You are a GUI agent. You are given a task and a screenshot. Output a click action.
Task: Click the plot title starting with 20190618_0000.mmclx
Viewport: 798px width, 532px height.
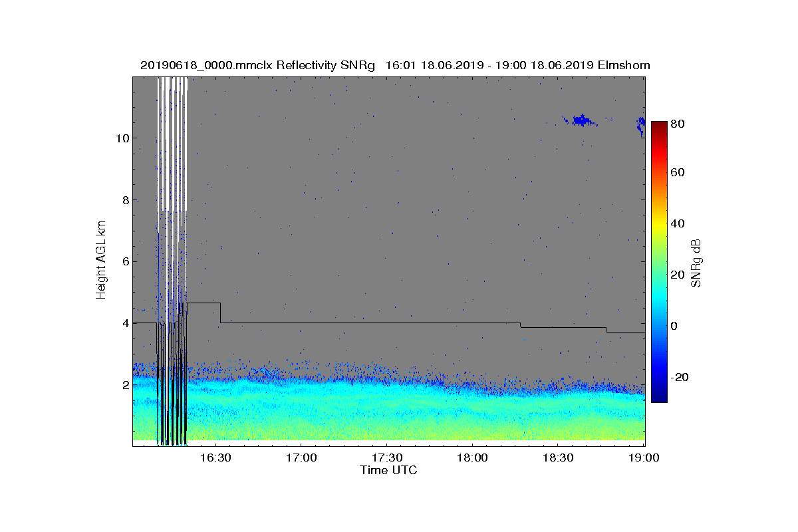[x=395, y=65]
